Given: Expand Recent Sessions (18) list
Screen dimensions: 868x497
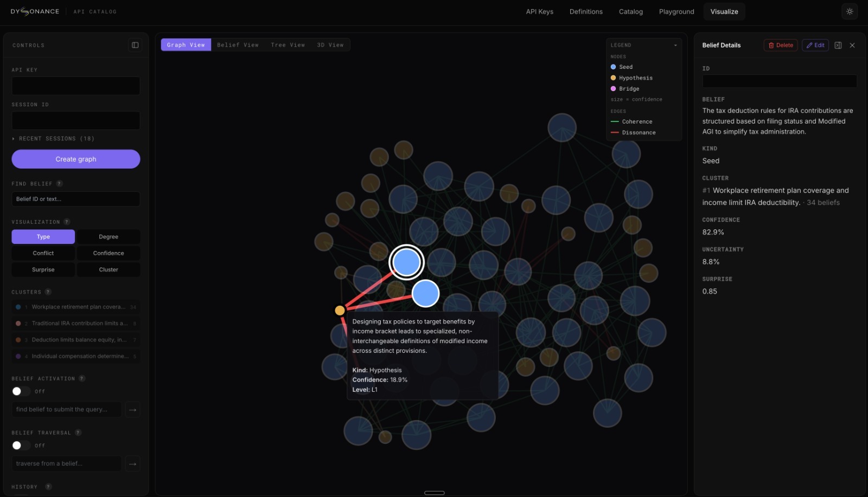Looking at the screenshot, I should pyautogui.click(x=53, y=139).
